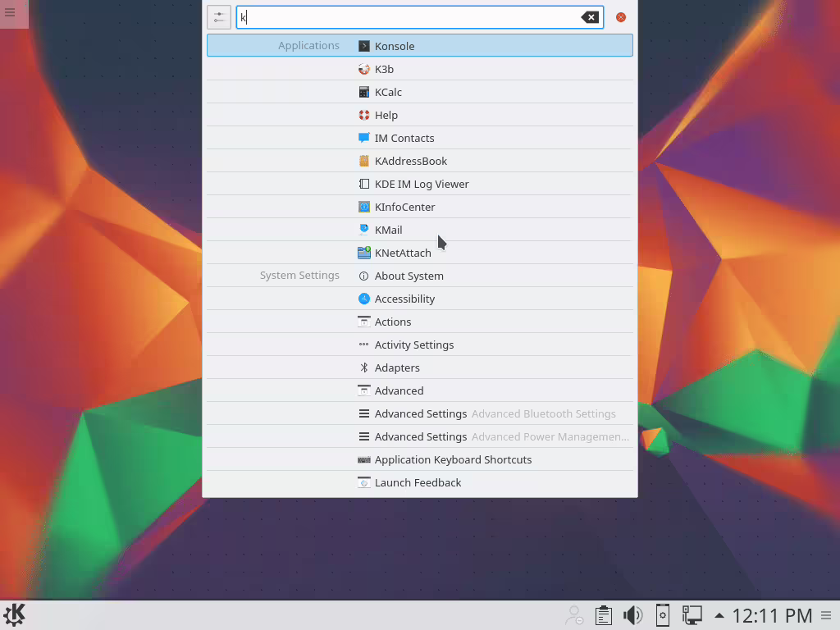This screenshot has height=630, width=840.
Task: Clear the search text with the backspace icon
Action: coord(590,17)
